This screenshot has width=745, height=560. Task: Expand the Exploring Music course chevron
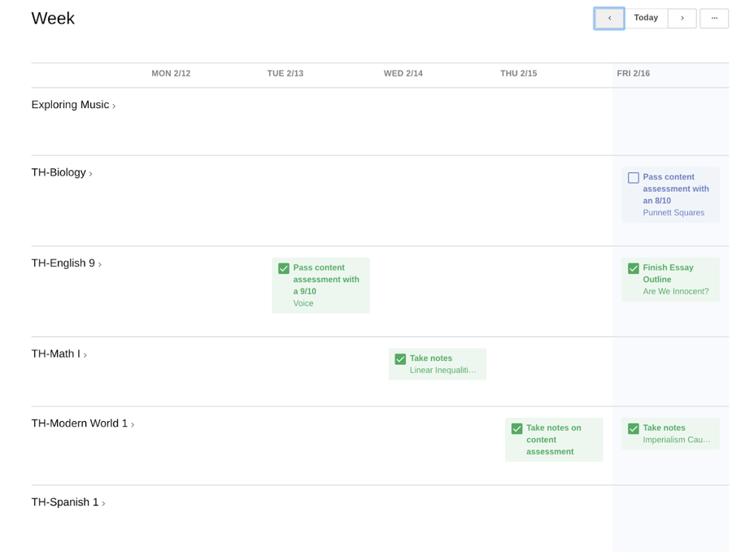114,106
